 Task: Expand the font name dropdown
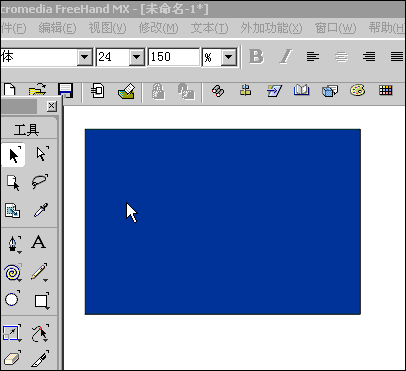coord(85,57)
